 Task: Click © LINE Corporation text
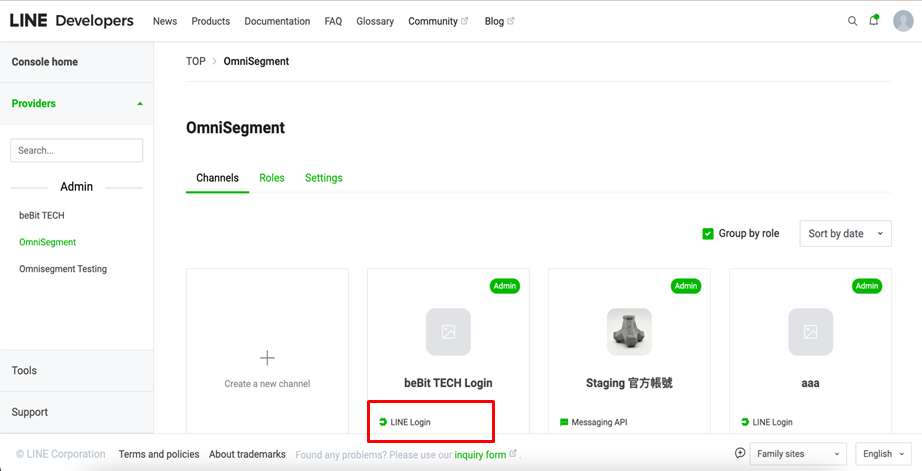point(61,454)
